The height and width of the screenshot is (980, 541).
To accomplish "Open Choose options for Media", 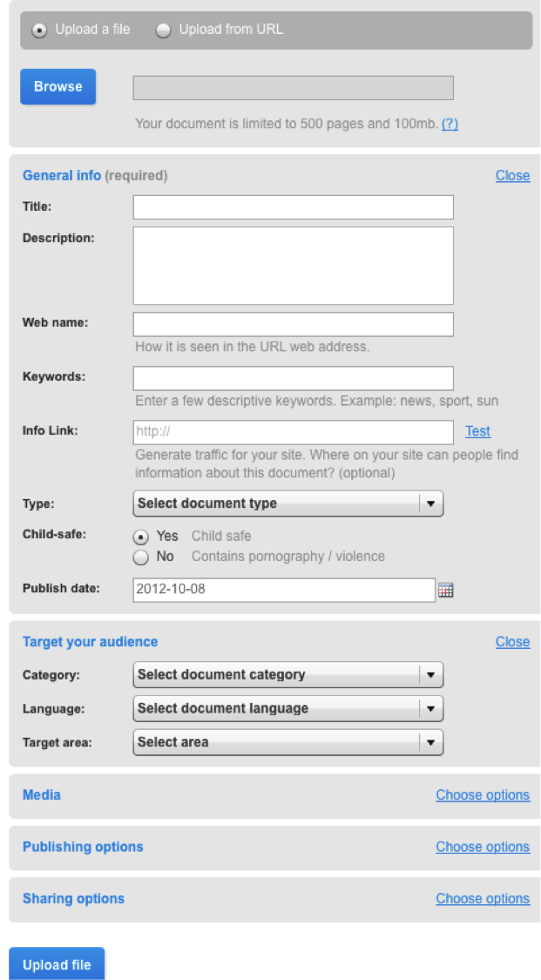I will tap(483, 795).
